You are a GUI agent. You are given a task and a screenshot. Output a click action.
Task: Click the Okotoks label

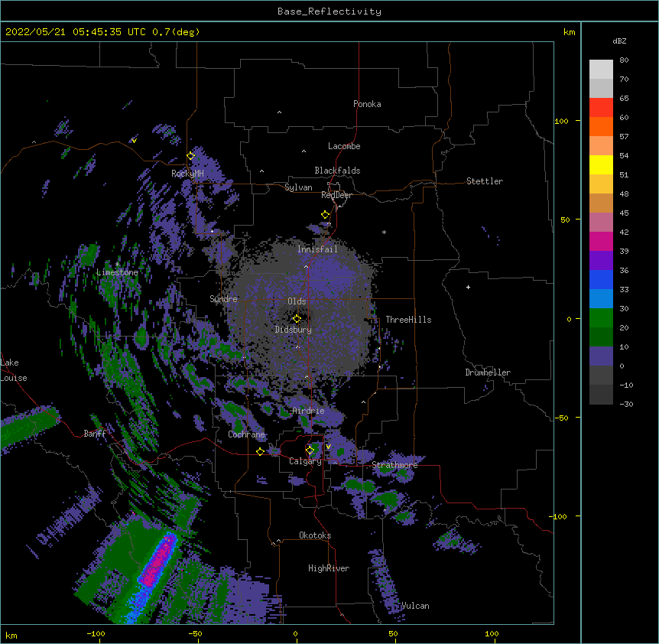tap(315, 535)
